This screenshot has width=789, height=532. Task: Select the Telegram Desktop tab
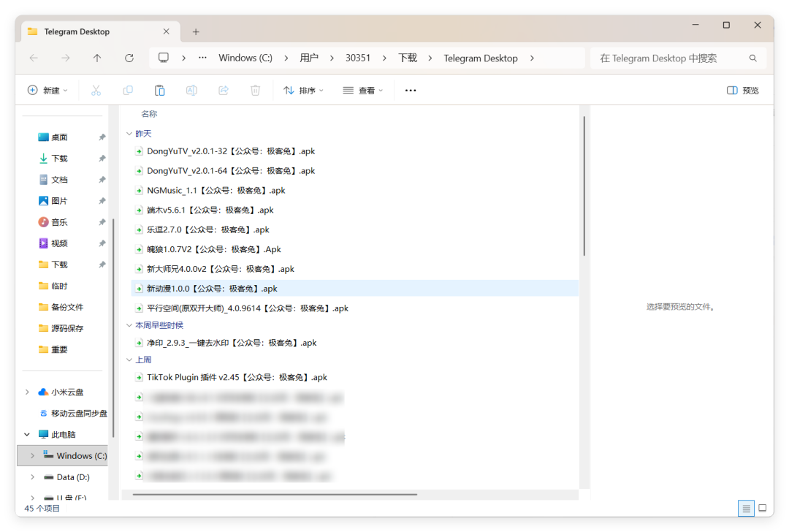(x=100, y=31)
